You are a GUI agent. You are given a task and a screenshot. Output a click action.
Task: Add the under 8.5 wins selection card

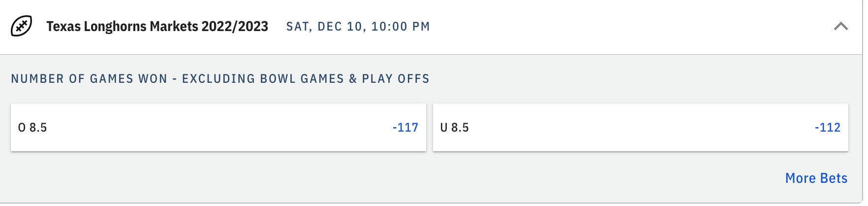[x=640, y=127]
